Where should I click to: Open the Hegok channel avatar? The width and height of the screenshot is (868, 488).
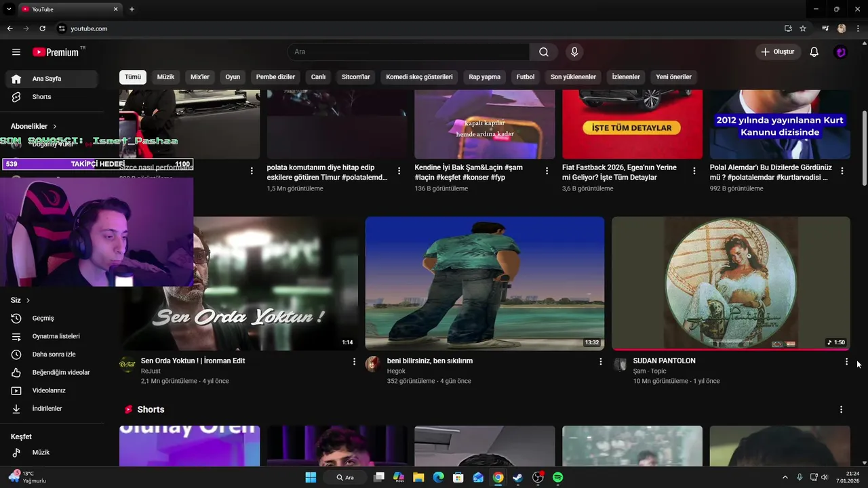tap(373, 364)
